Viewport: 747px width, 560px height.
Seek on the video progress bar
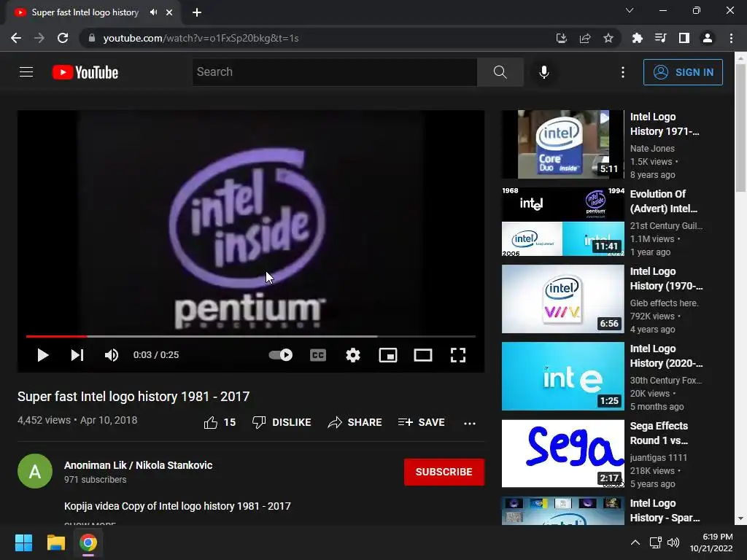pyautogui.click(x=251, y=336)
